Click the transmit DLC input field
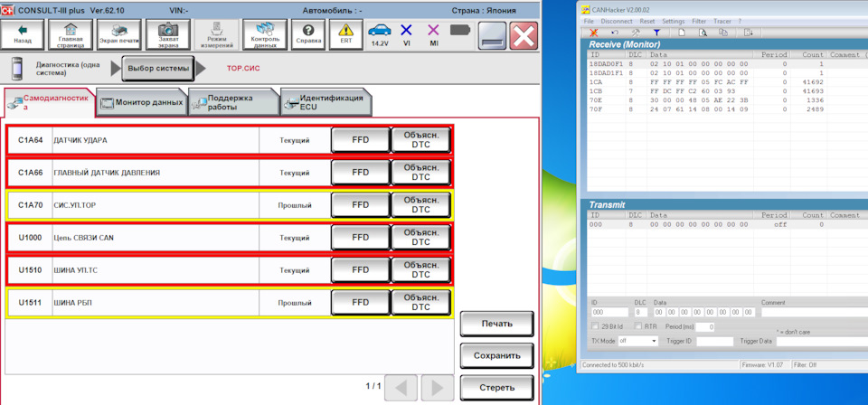Screen dimensions: 868x405 pyautogui.click(x=641, y=313)
